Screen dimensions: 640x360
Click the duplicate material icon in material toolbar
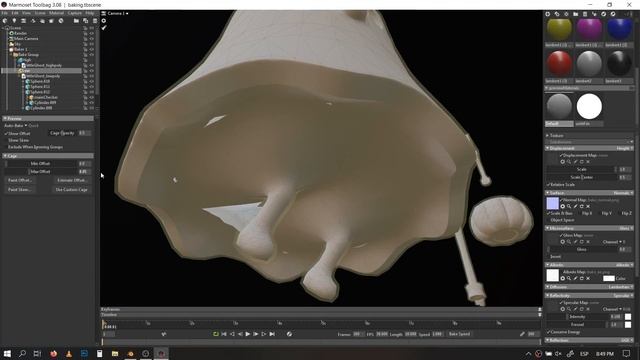pos(557,14)
